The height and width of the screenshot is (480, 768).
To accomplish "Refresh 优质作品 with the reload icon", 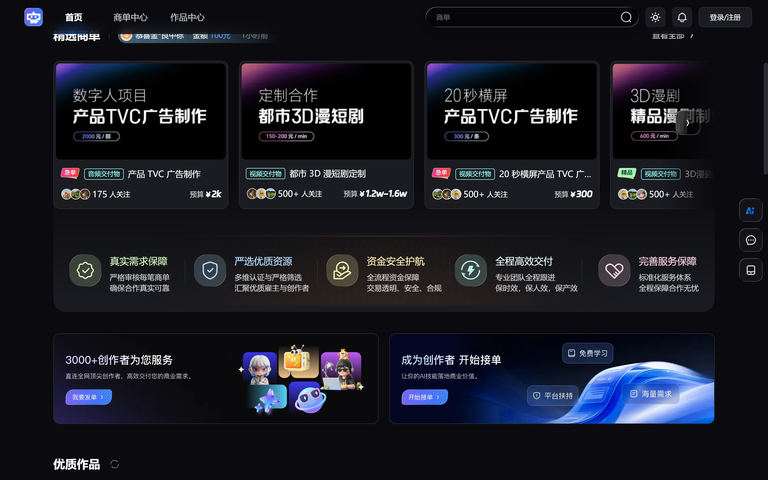I will pyautogui.click(x=115, y=464).
